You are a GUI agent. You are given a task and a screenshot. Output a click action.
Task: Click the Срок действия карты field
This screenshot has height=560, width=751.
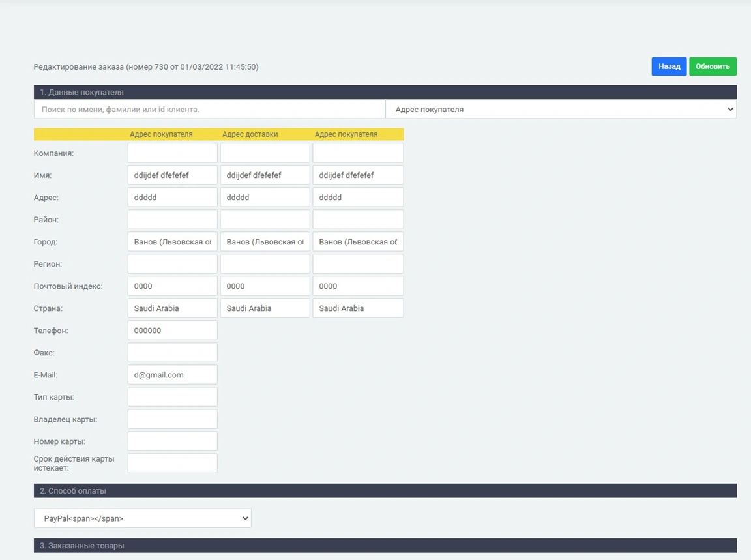coord(172,464)
